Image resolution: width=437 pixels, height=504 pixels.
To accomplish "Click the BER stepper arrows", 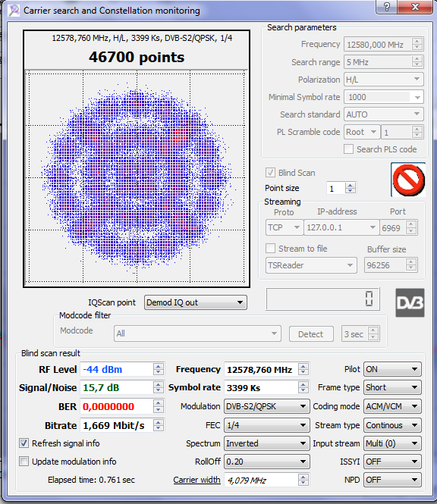I will 158,406.
